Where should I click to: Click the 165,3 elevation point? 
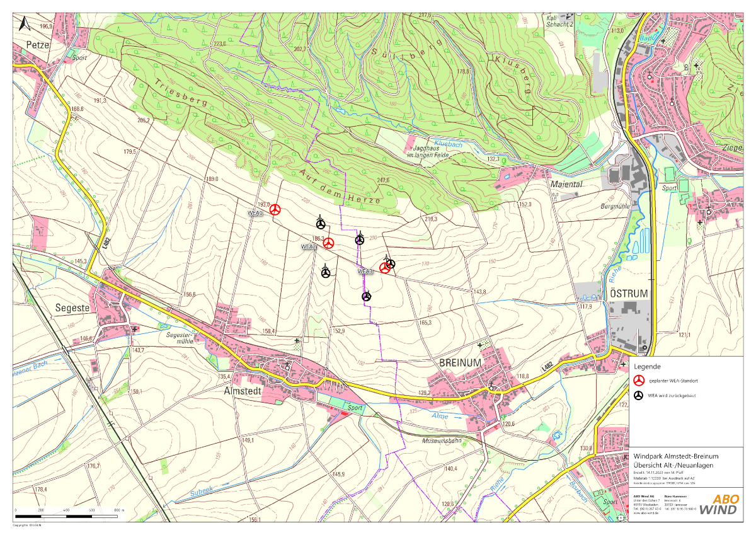[x=425, y=323]
